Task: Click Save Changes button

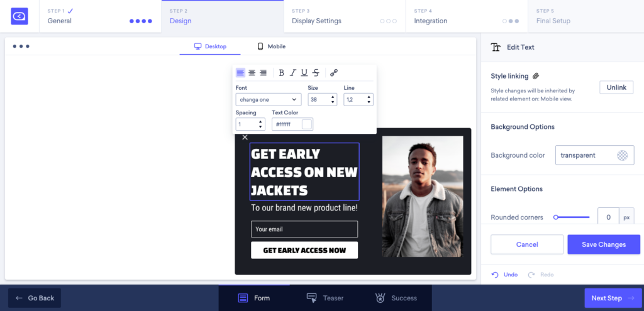Action: click(x=604, y=244)
